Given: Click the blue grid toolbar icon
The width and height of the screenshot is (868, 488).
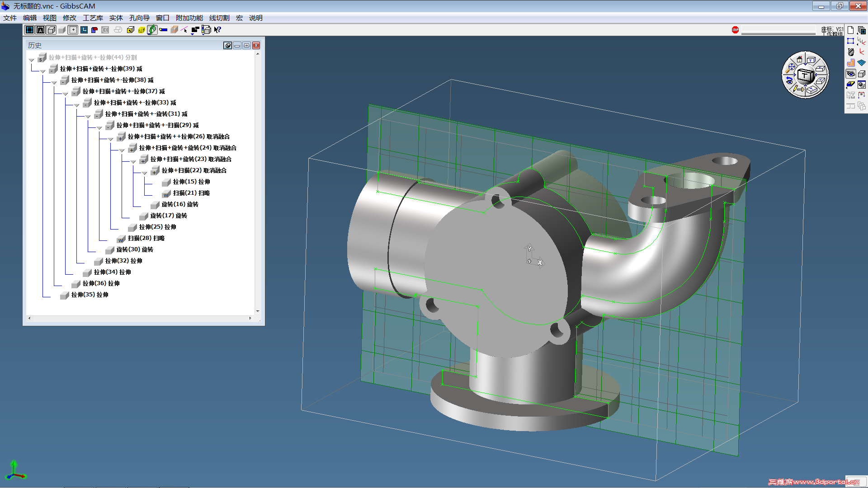Looking at the screenshot, I should tap(84, 30).
